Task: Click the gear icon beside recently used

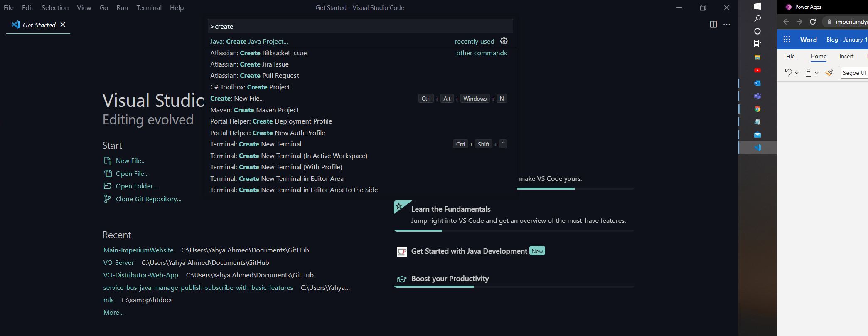Action: coord(504,41)
